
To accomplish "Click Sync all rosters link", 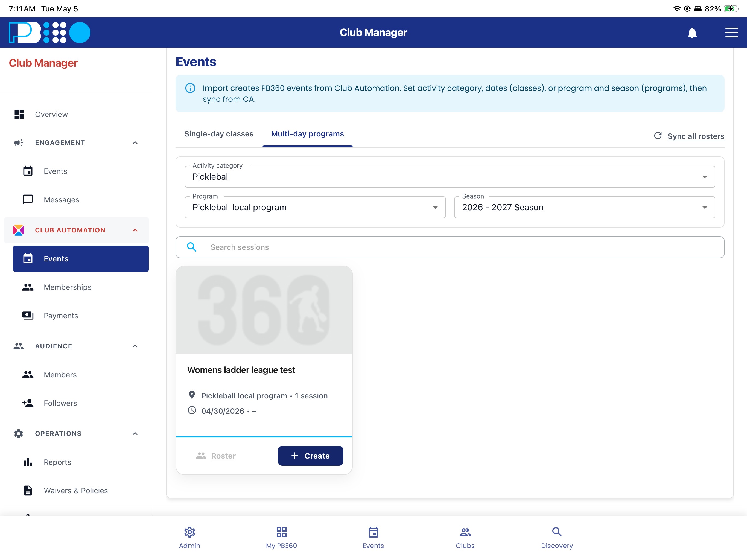I will [696, 136].
